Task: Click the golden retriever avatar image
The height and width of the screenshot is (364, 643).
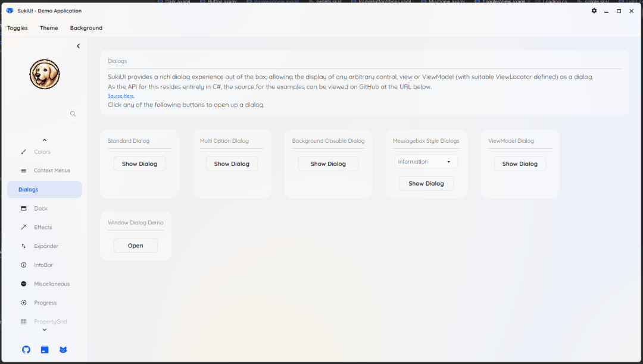Action: 45,74
